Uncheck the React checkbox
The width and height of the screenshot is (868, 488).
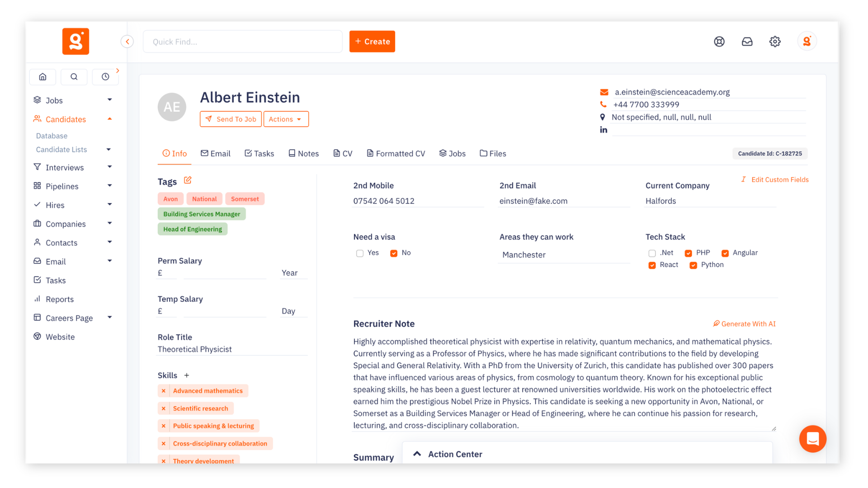click(x=652, y=265)
